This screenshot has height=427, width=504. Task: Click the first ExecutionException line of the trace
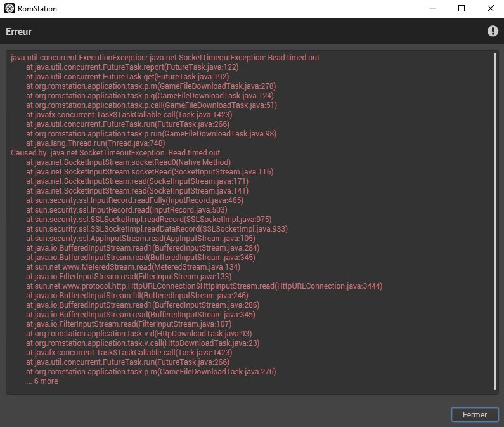pyautogui.click(x=165, y=57)
